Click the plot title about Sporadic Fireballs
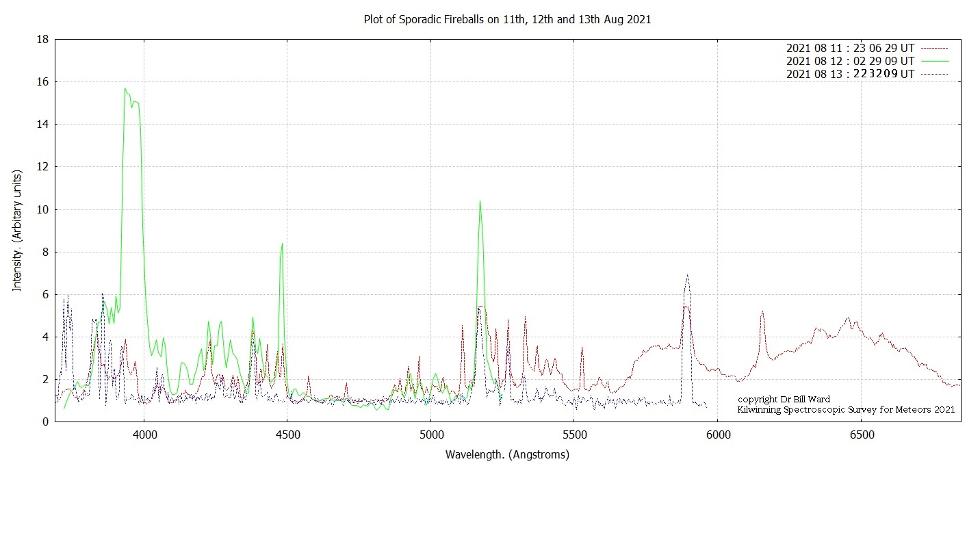Image resolution: width=980 pixels, height=557 pixels. pos(506,19)
